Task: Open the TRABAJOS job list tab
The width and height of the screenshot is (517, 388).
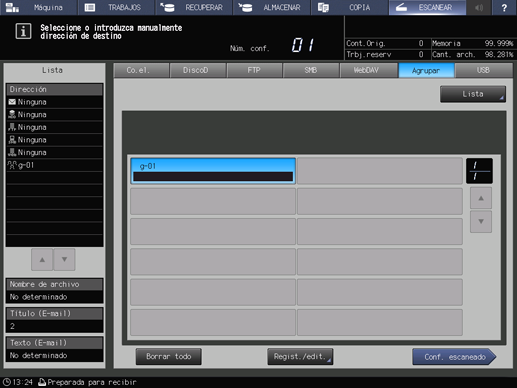Action: click(x=116, y=7)
